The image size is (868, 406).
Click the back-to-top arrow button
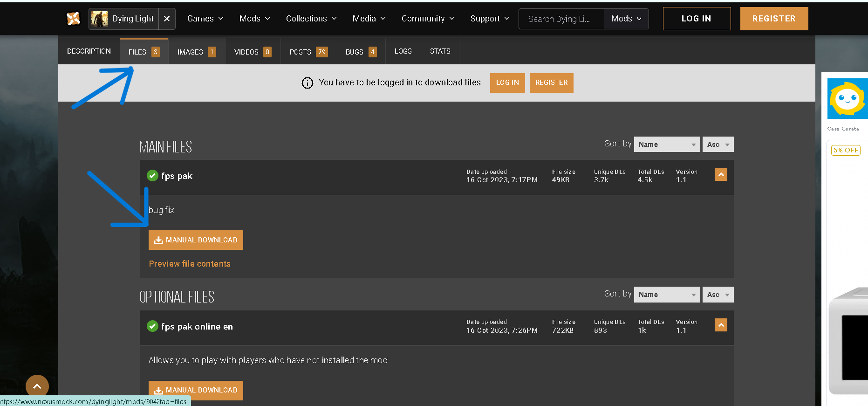[x=37, y=386]
